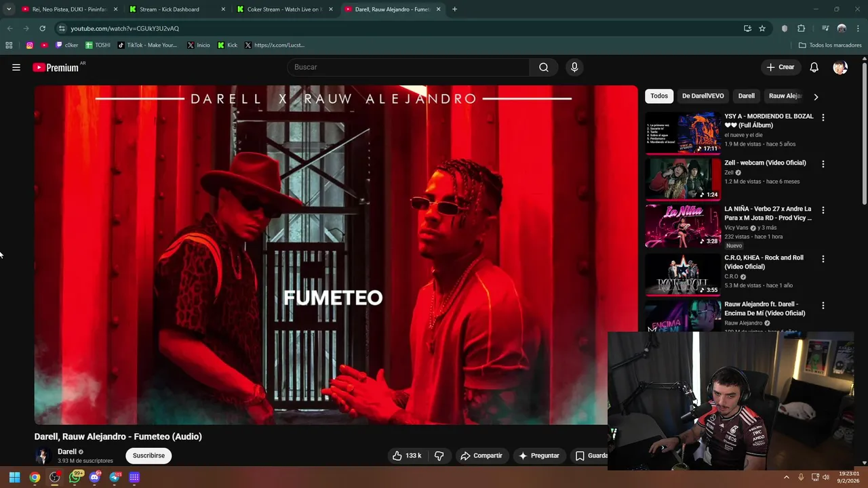Open Telegram from taskbar
Viewport: 868px width, 488px height.
point(115,477)
